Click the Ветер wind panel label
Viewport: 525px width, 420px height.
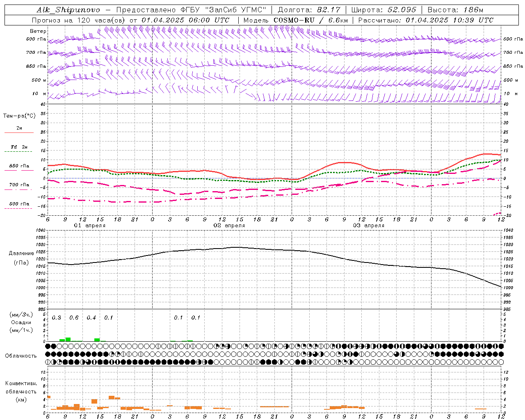tap(38, 31)
